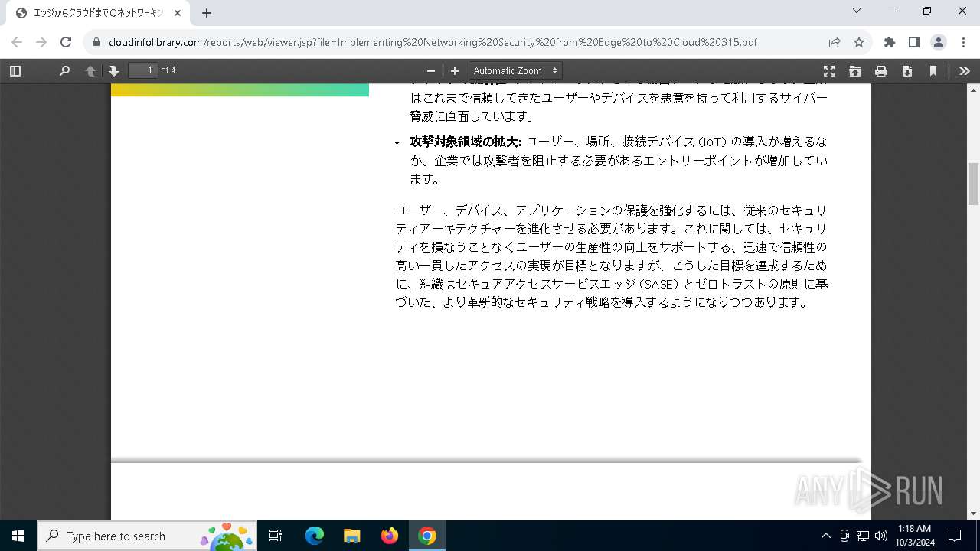Open a new tab

click(x=207, y=13)
